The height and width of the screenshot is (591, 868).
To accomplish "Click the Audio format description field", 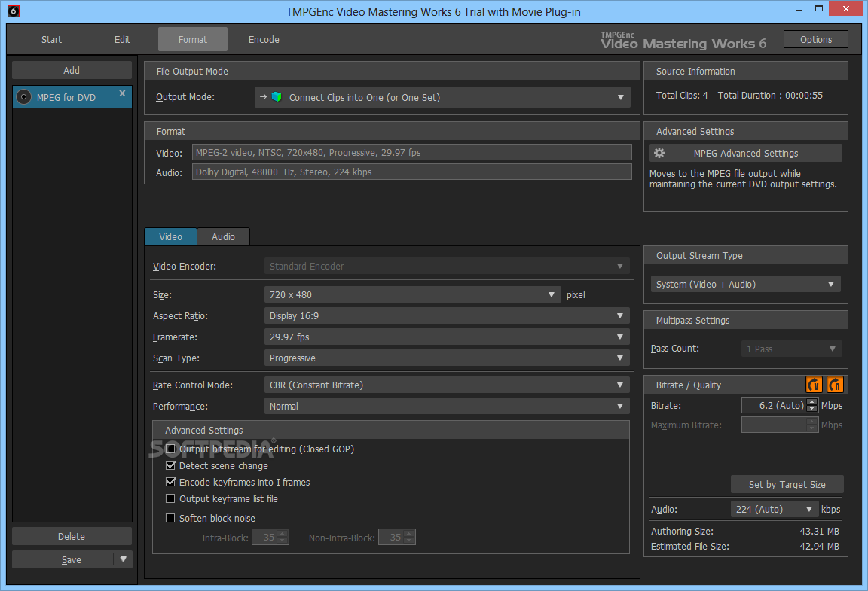I will pos(412,172).
